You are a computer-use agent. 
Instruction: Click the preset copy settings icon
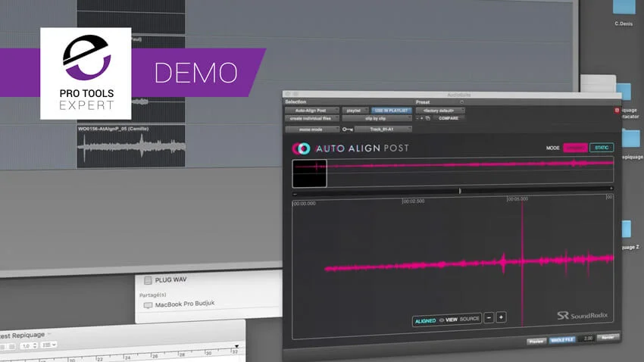[x=427, y=118]
